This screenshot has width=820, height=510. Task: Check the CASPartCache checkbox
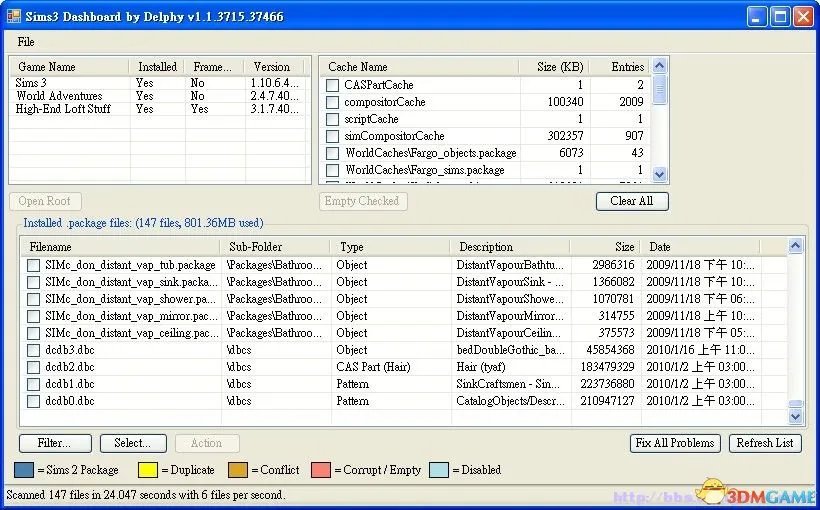(x=332, y=85)
